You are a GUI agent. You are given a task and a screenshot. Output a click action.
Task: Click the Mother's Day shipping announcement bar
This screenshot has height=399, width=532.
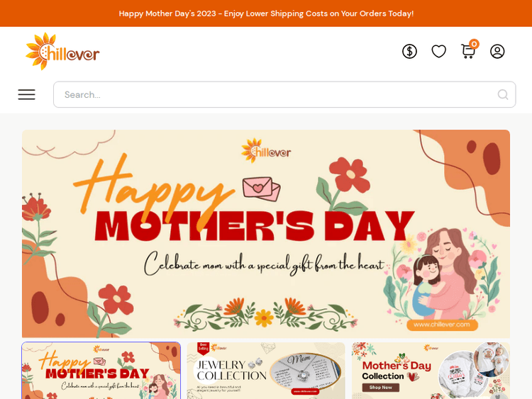[x=266, y=13]
